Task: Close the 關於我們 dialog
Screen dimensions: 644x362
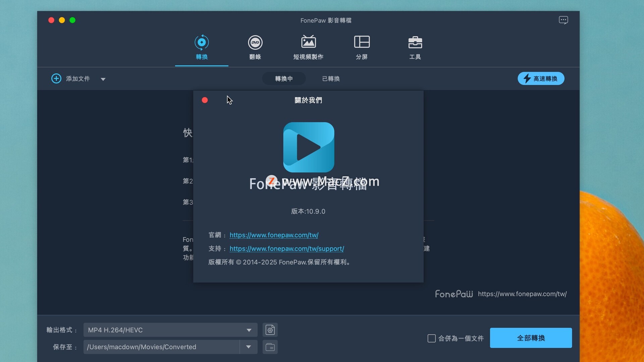Action: click(x=205, y=100)
